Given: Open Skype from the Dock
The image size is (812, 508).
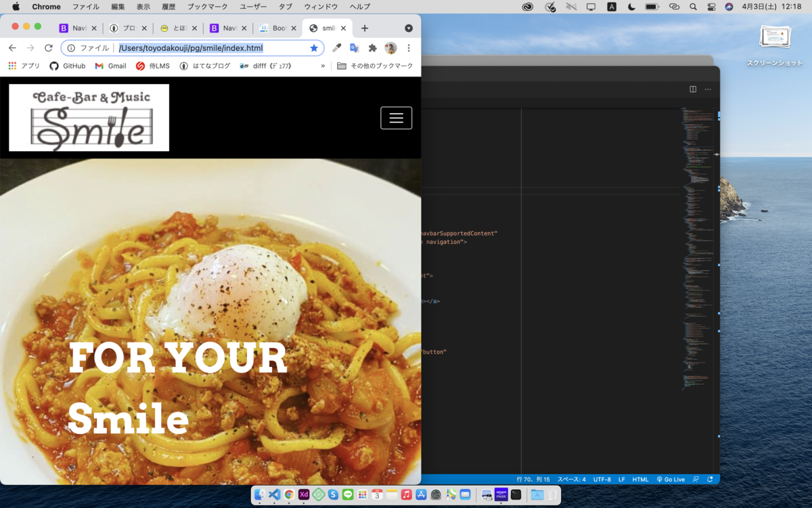Looking at the screenshot, I should [333, 494].
